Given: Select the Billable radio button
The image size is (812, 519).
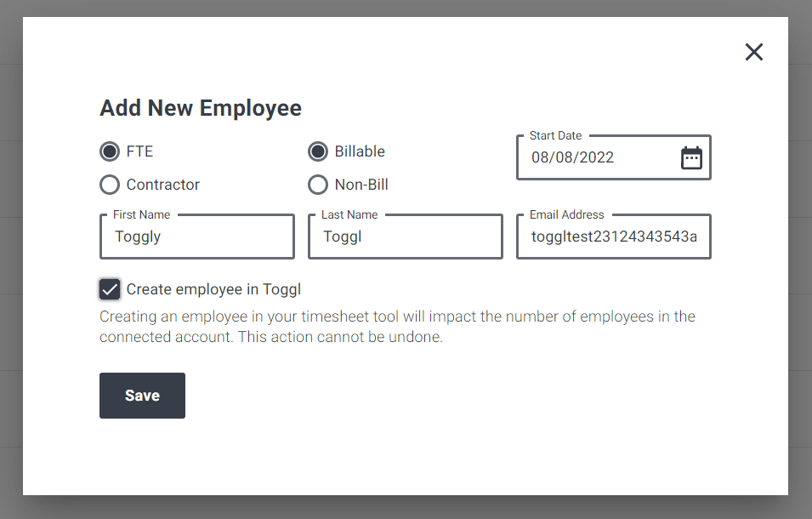Looking at the screenshot, I should point(318,151).
